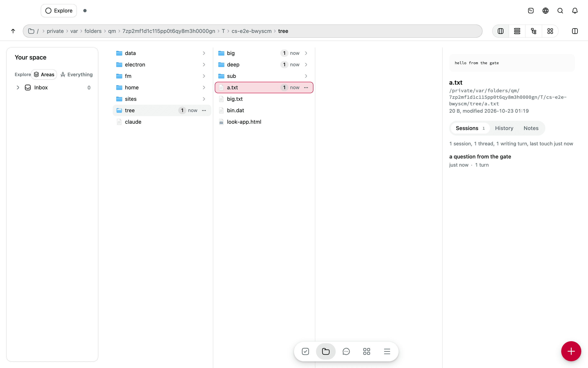Open apps grid icon in bottom dock

click(x=366, y=351)
